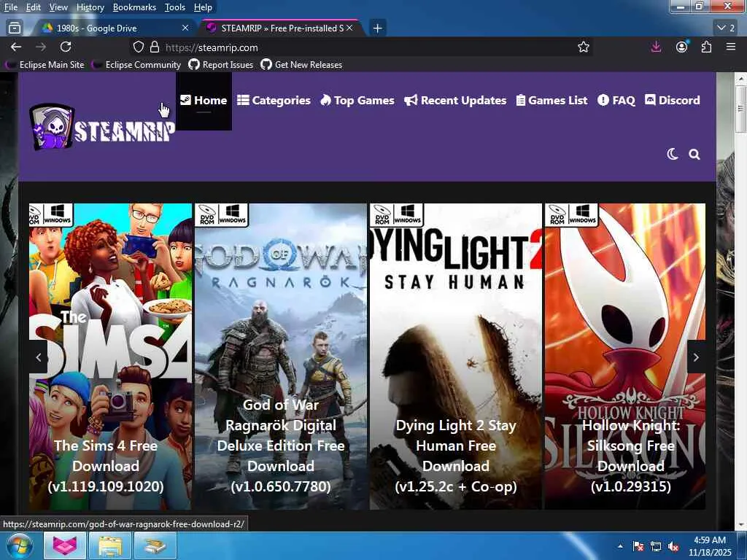Viewport: 747px width, 560px height.
Task: Bookmark this page with the star icon
Action: [x=583, y=47]
